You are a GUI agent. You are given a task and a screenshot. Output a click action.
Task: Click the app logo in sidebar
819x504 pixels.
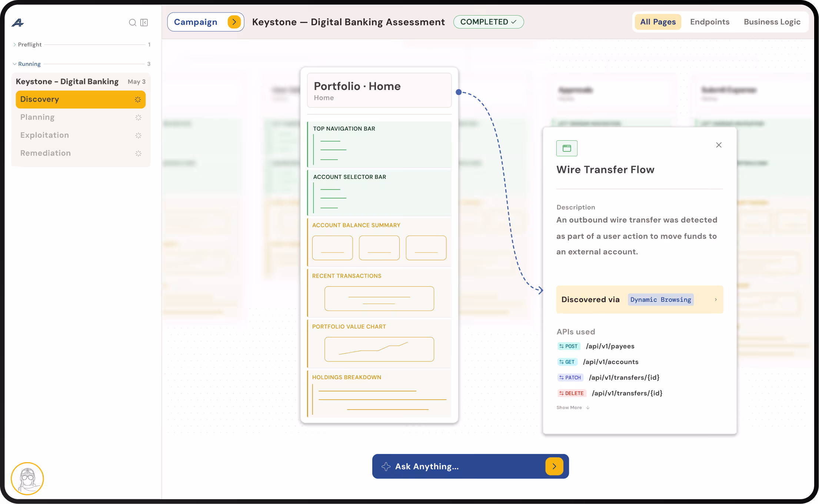18,23
